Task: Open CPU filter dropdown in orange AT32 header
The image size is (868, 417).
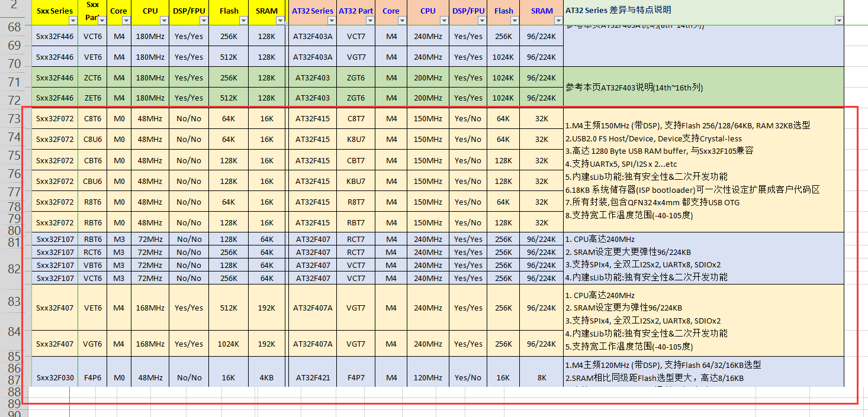Action: coord(444,21)
